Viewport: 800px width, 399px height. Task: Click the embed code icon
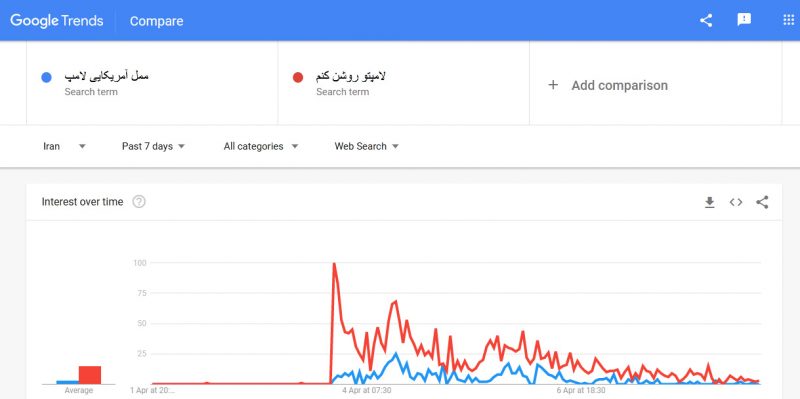[736, 203]
